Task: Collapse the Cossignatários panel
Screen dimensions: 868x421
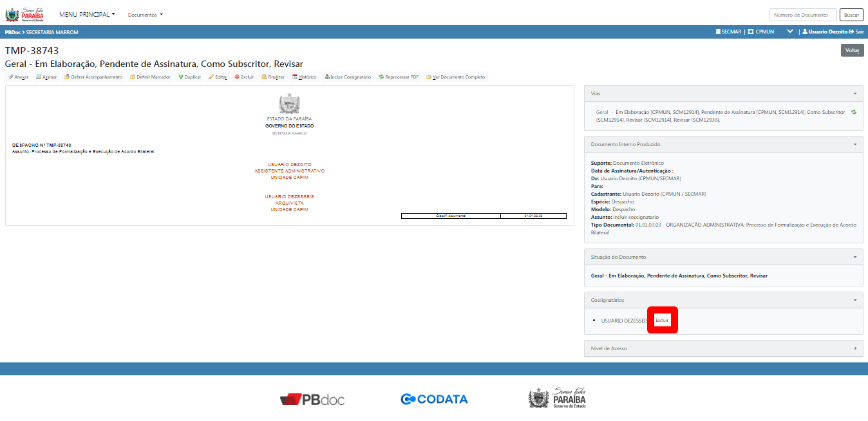Action: 855,300
